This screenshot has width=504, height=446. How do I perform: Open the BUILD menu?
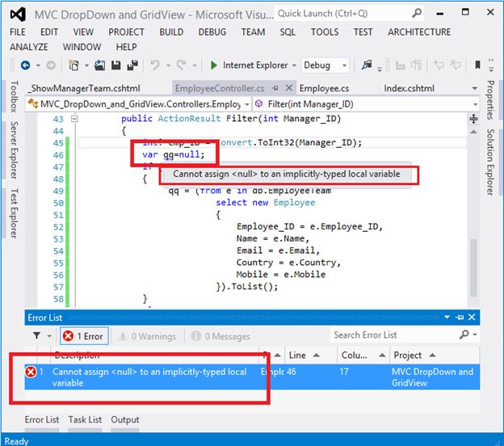click(x=171, y=32)
